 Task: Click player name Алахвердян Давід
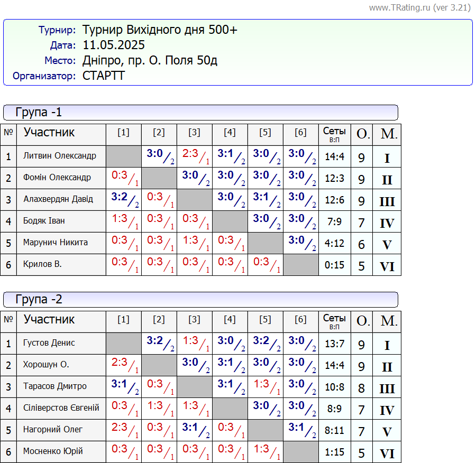(x=58, y=199)
